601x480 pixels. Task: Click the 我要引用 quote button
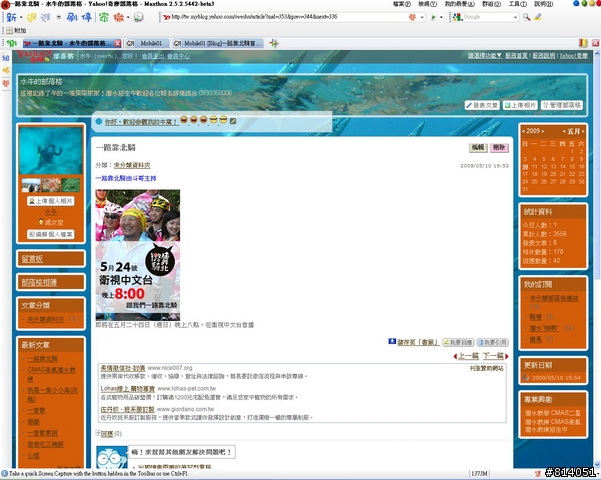493,342
